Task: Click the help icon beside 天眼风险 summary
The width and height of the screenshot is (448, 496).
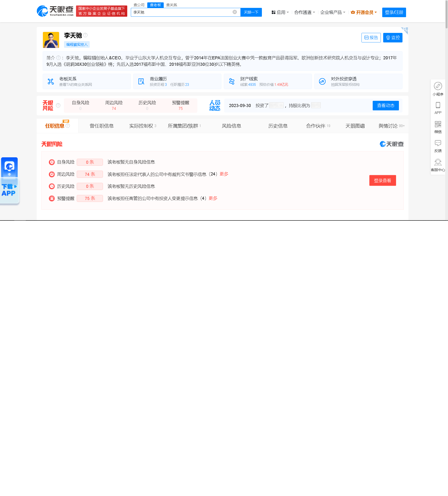Action: pyautogui.click(x=58, y=106)
